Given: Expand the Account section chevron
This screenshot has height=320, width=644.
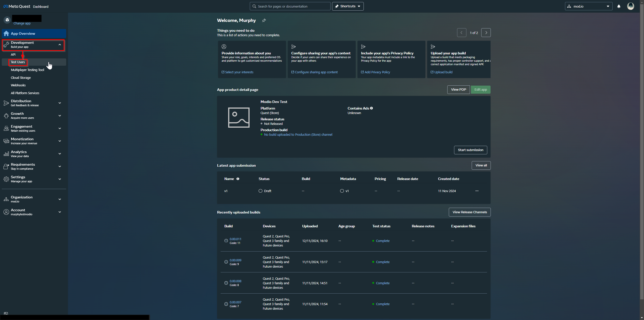Looking at the screenshot, I should pos(60,212).
